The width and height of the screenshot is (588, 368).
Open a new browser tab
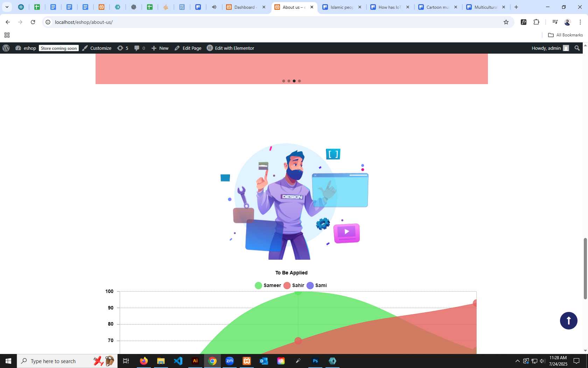pyautogui.click(x=516, y=7)
